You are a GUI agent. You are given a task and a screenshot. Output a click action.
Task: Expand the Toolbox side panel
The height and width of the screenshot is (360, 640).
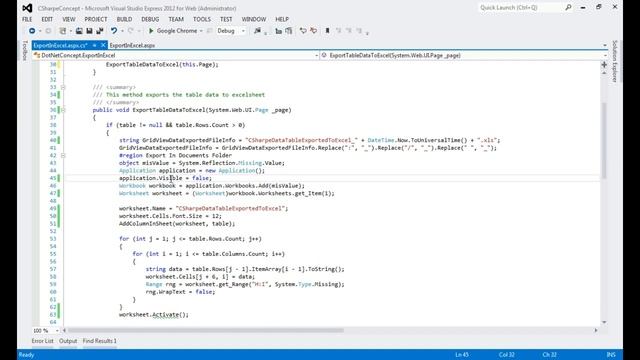[x=24, y=51]
